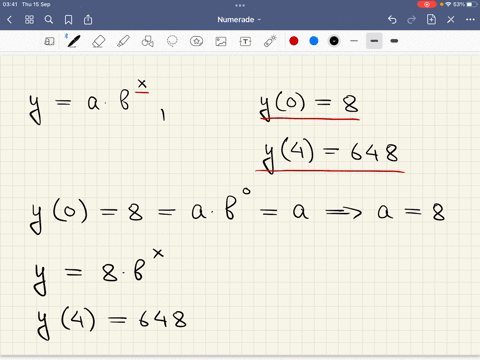Select the Laser pointer tool
Screen dimensions: 480x360
pos(270,41)
